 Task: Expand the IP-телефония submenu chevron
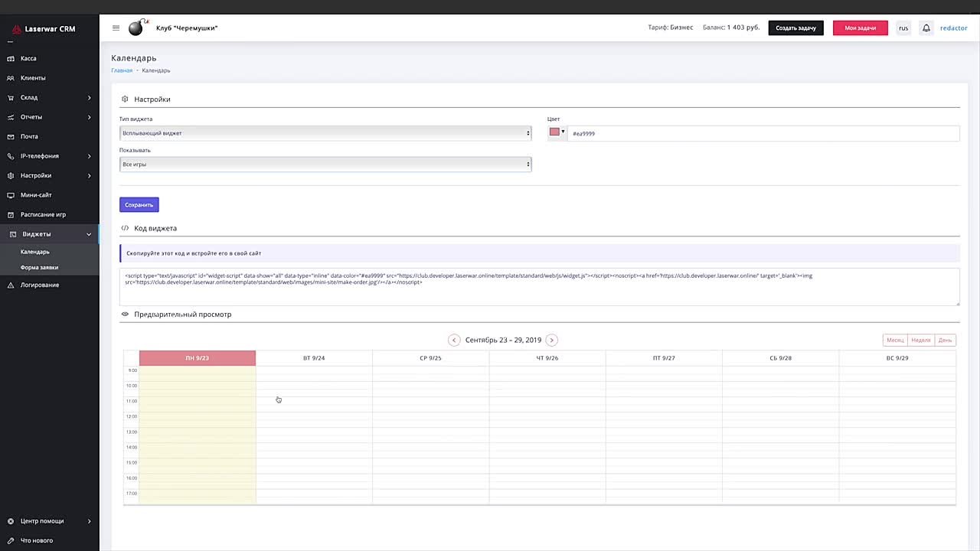pyautogui.click(x=89, y=156)
